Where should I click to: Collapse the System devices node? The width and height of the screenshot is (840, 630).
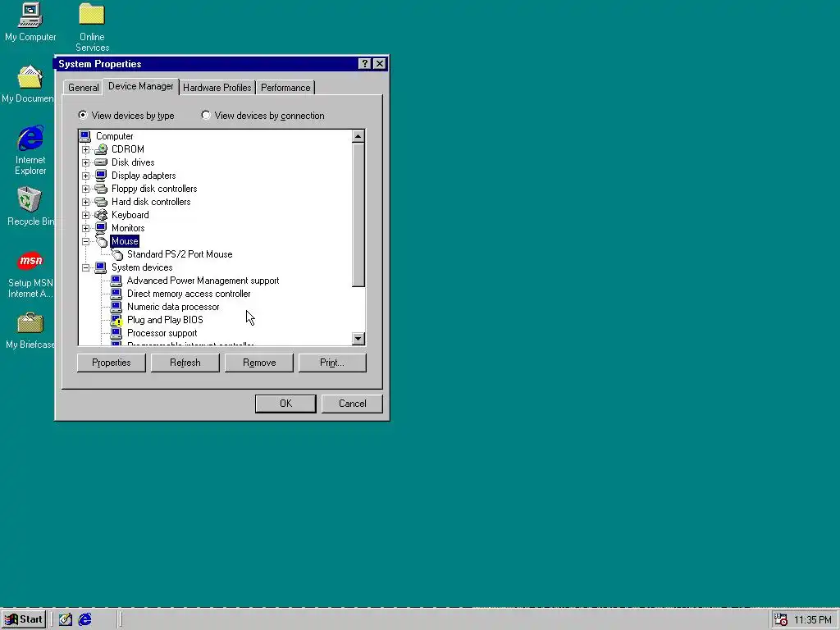[x=85, y=267]
